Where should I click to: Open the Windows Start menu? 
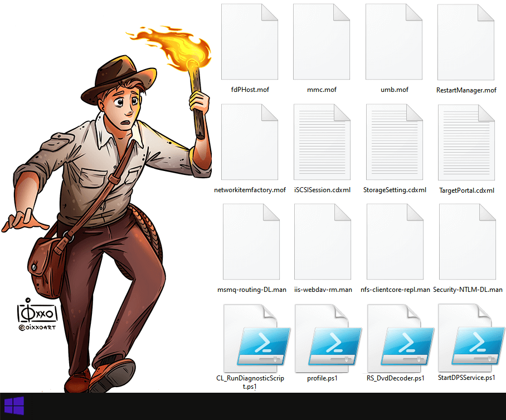(x=14, y=407)
